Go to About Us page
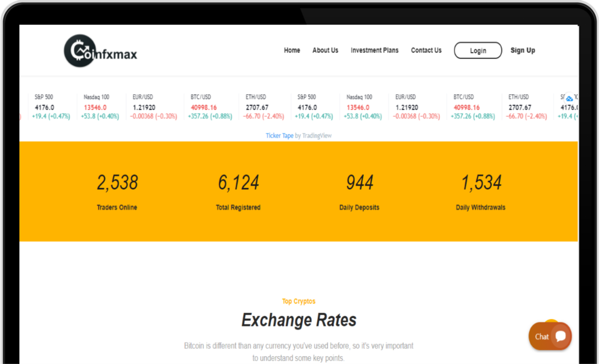The width and height of the screenshot is (599, 364). [x=325, y=50]
